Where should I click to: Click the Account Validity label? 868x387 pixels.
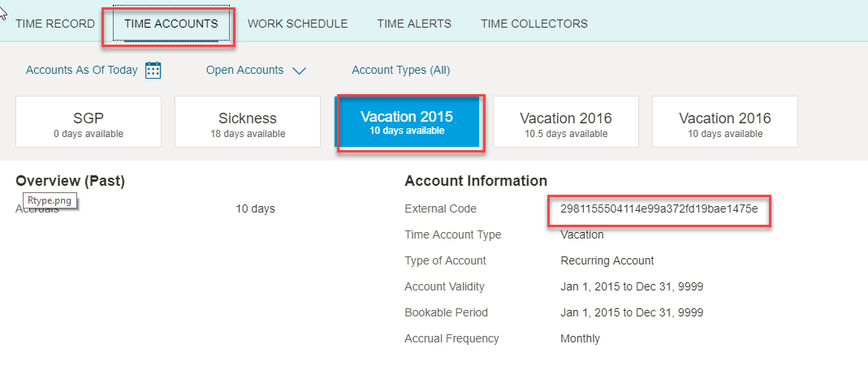point(444,287)
